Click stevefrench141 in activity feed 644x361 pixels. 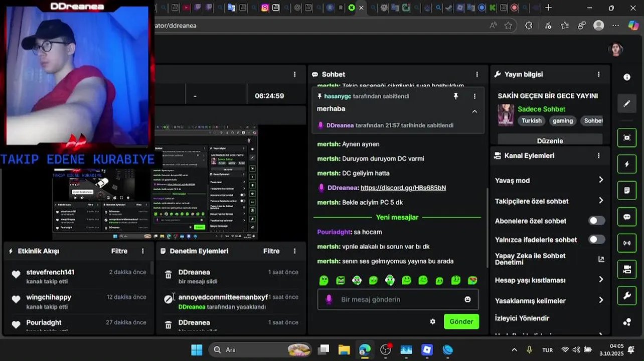[x=50, y=272]
